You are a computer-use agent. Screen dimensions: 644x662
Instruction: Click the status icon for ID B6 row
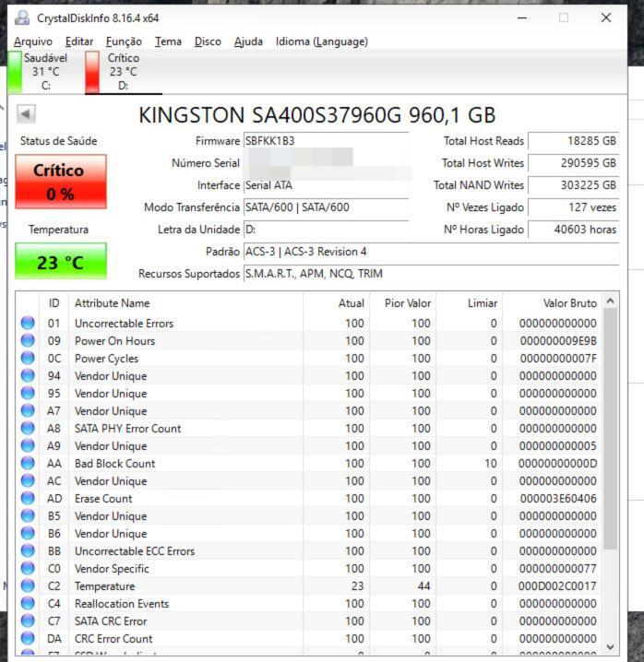[28, 533]
